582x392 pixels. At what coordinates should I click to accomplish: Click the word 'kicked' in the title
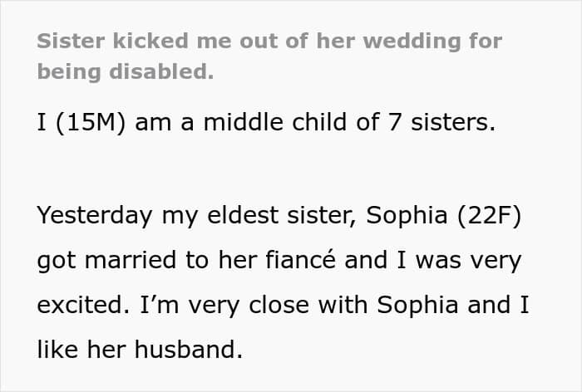pos(150,41)
